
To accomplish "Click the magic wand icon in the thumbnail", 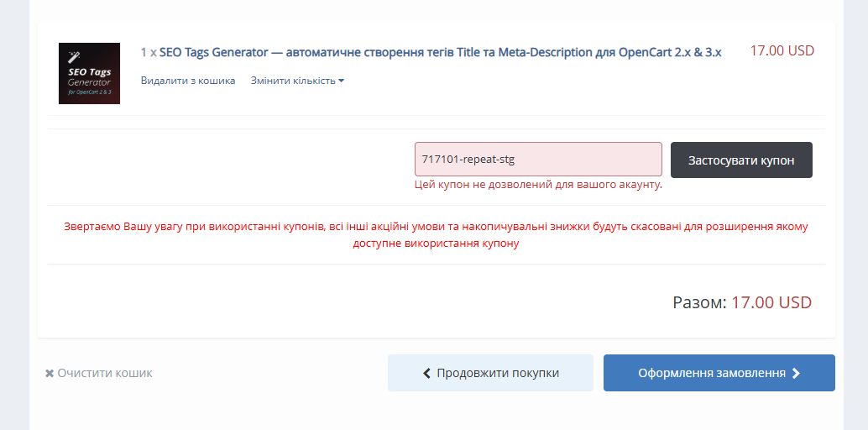I will pyautogui.click(x=75, y=56).
